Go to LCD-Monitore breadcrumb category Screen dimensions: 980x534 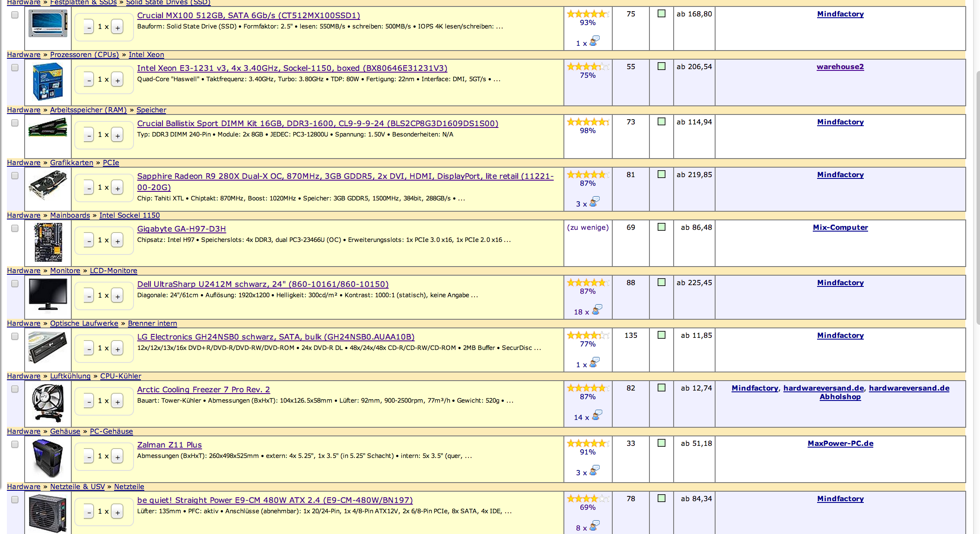(114, 270)
